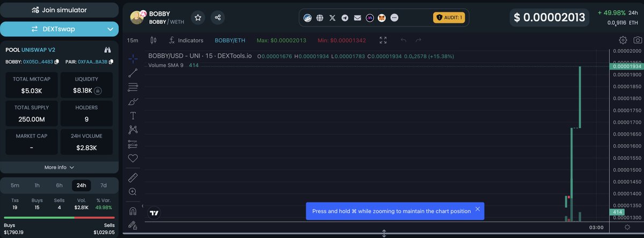644x238 pixels.
Task: Click the 03:00 time axis label
Action: click(596, 227)
